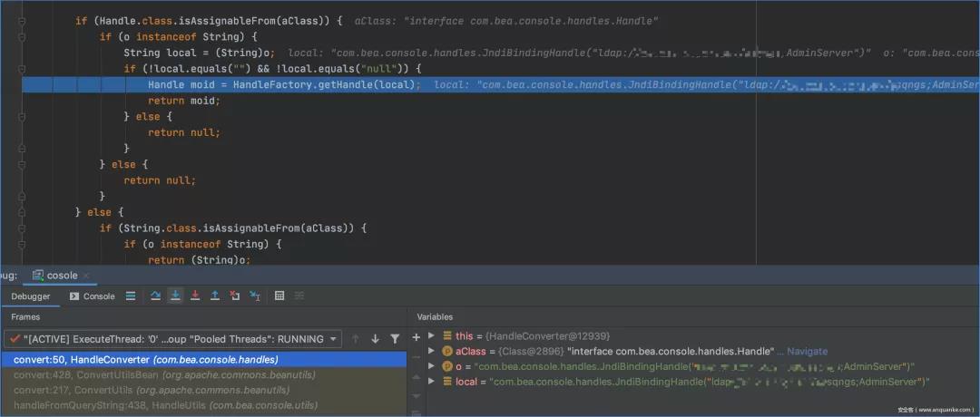The height and width of the screenshot is (417, 980).
Task: Click the first 'return null;' statement
Action: point(184,132)
